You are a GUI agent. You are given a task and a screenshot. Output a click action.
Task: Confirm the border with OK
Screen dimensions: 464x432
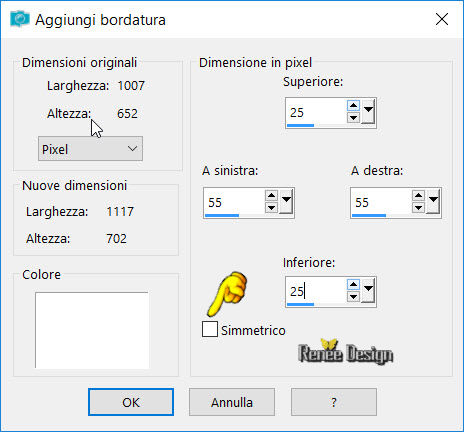pyautogui.click(x=131, y=402)
